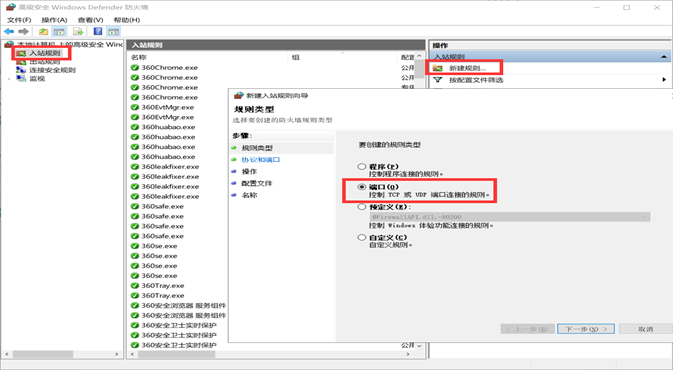Click the rules list scroll-up arrow
673x370 pixels.
tap(419, 57)
